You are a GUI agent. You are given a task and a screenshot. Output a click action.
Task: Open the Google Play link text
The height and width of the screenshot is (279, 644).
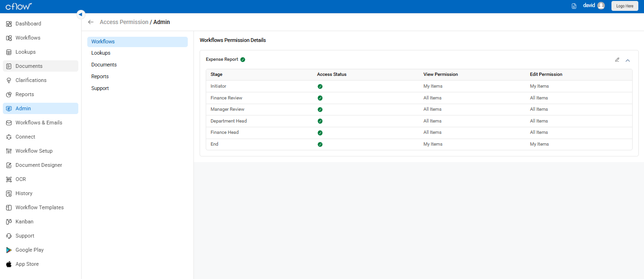point(30,250)
